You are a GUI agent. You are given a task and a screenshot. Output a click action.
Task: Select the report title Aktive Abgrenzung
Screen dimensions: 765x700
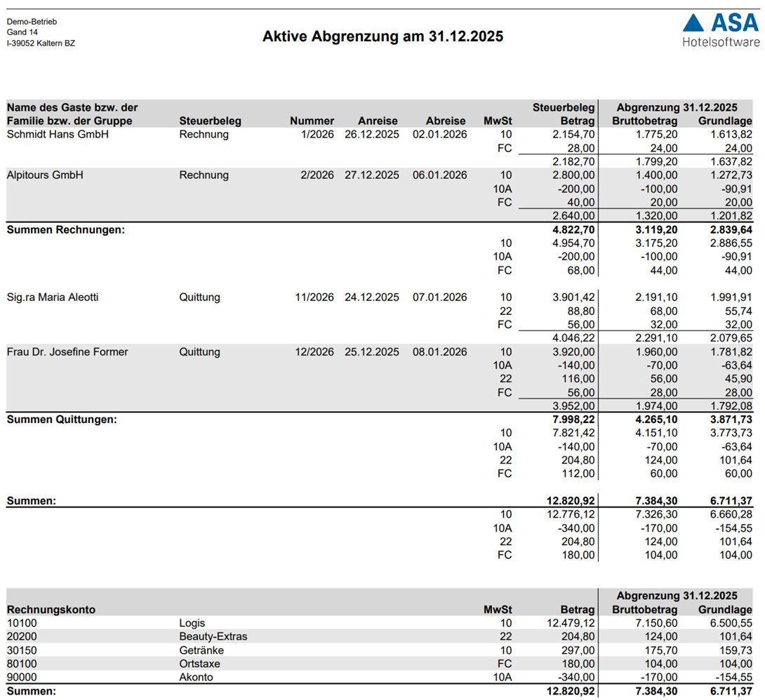pyautogui.click(x=382, y=36)
